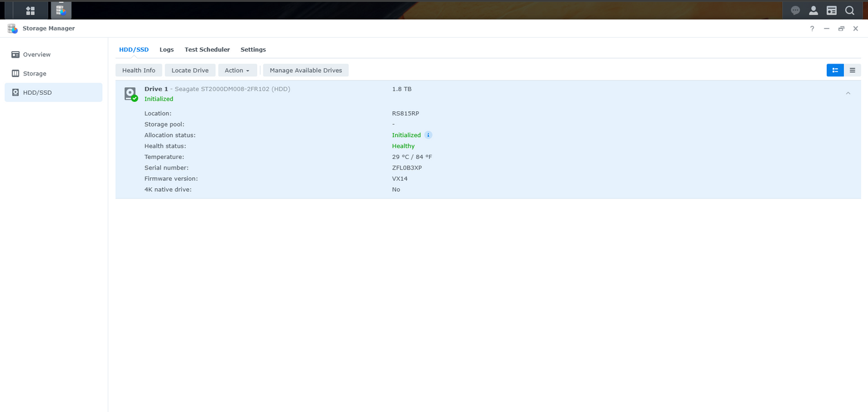868x412 pixels.
Task: Click the Allocation status Initialized value
Action: tap(407, 135)
